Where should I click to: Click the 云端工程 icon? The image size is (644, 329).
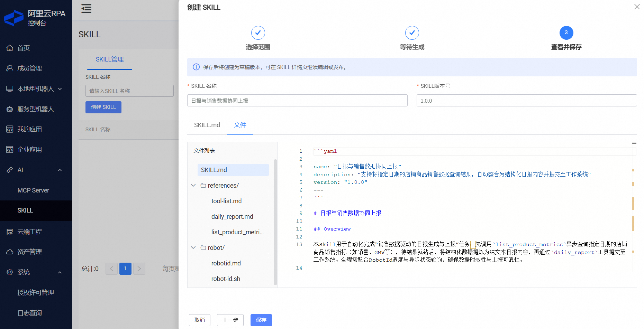tap(10, 232)
